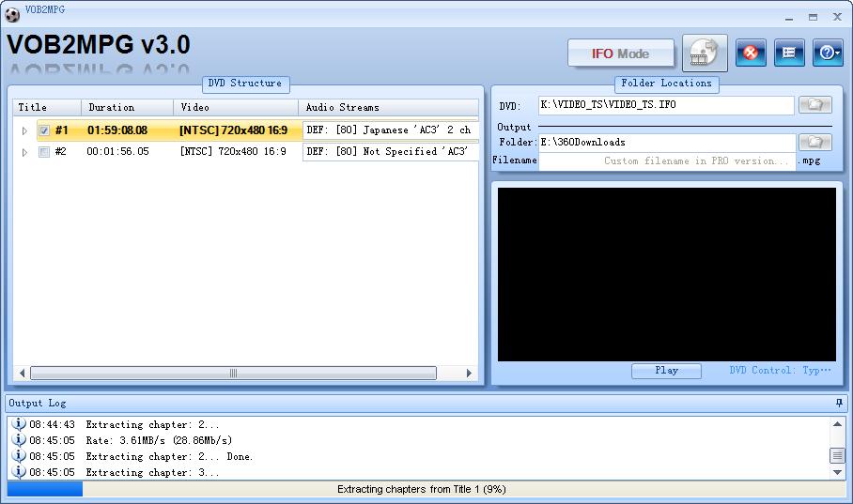
Task: Open Japanese AC3 audio stream dropdown
Action: [x=390, y=130]
